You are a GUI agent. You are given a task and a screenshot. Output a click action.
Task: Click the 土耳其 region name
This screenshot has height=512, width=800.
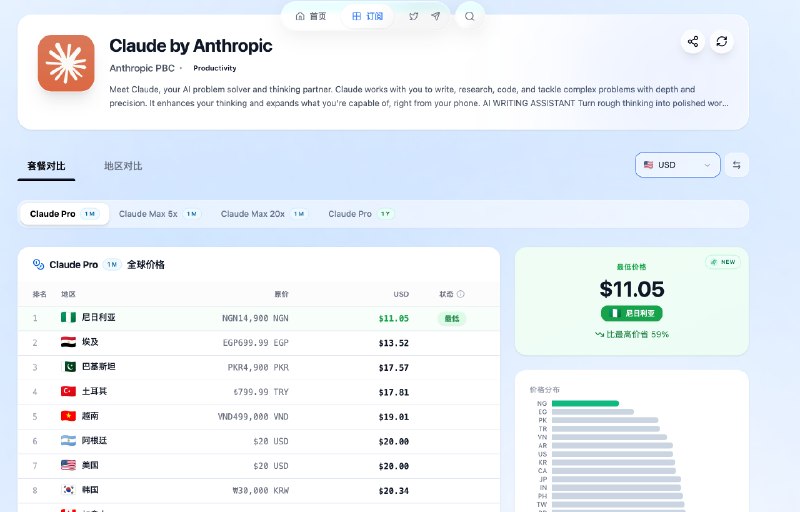(94, 391)
